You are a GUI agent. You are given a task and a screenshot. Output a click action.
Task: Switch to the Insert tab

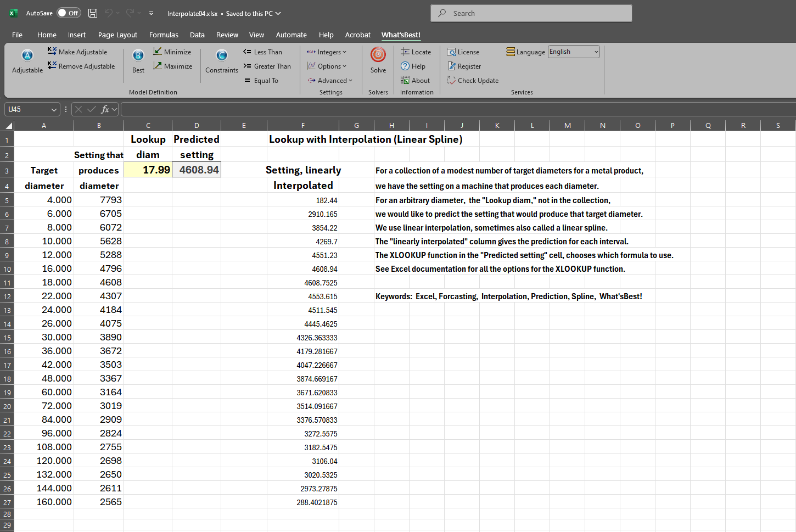pos(77,35)
